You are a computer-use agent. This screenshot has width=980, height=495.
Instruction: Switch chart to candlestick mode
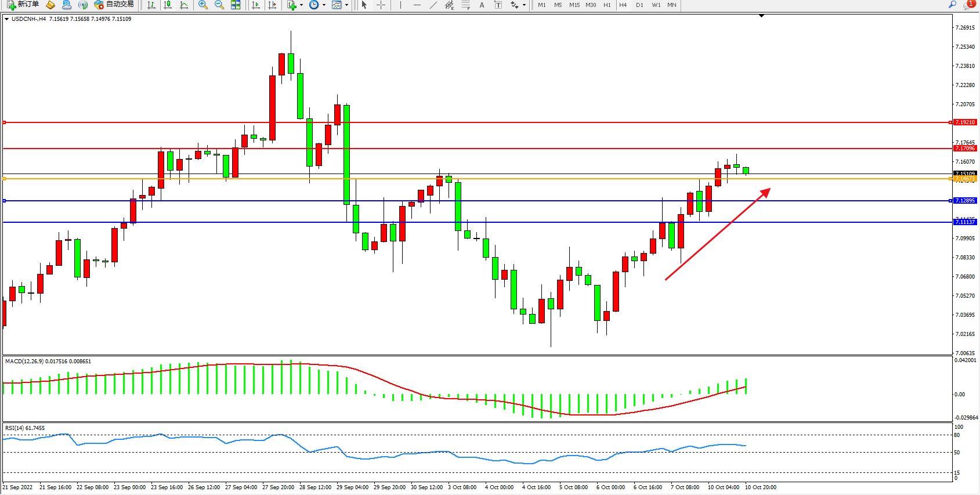(x=168, y=5)
